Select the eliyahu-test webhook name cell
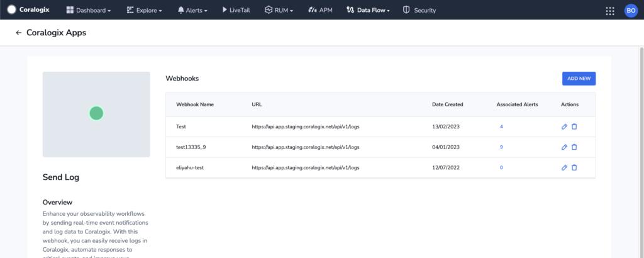The image size is (644, 258). pos(190,167)
